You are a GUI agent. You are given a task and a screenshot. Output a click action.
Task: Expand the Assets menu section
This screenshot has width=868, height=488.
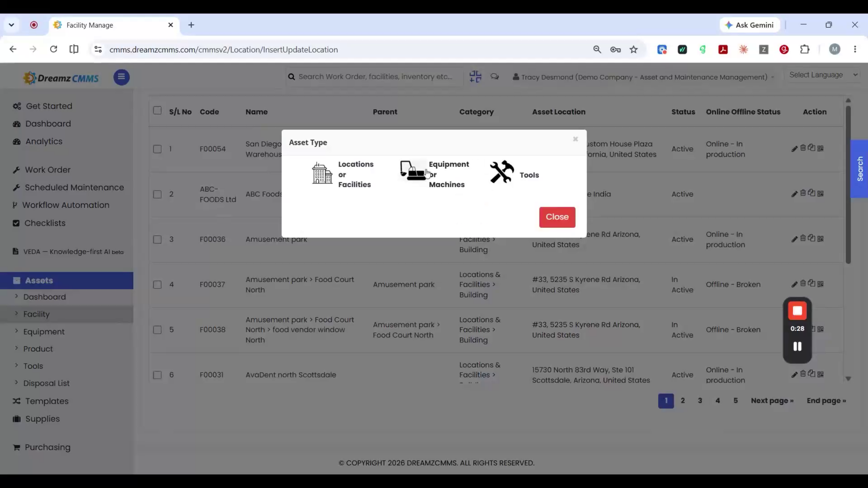point(67,281)
